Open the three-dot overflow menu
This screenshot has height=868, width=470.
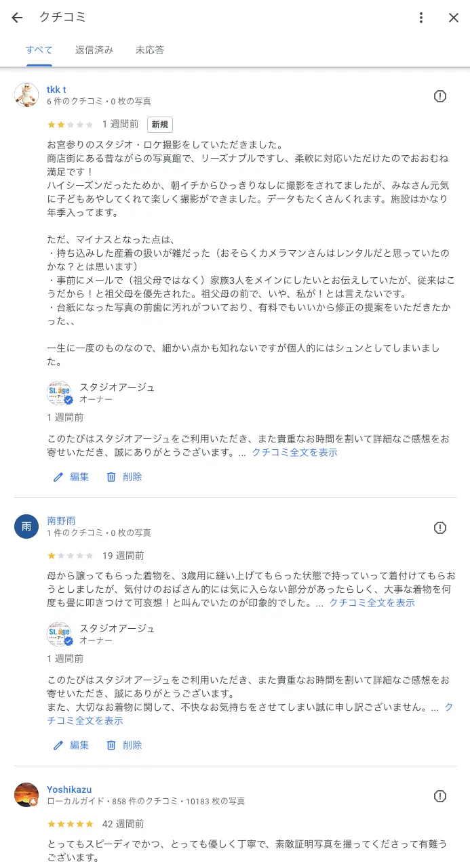pyautogui.click(x=421, y=17)
